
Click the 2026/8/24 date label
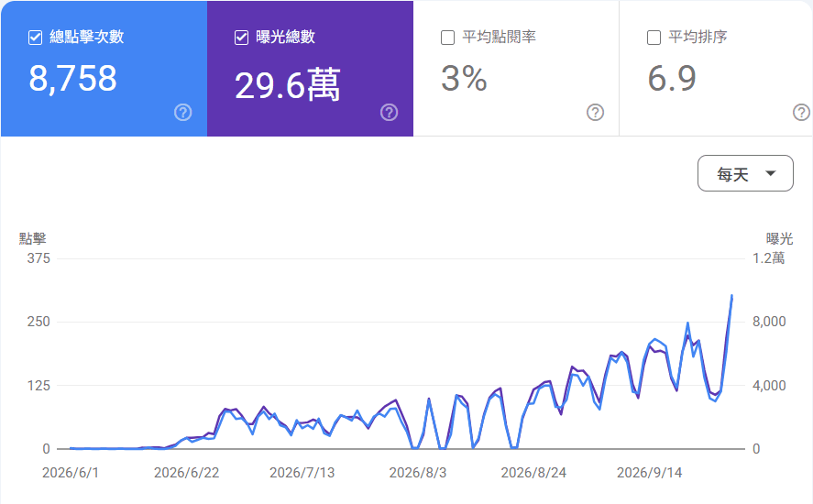[533, 473]
